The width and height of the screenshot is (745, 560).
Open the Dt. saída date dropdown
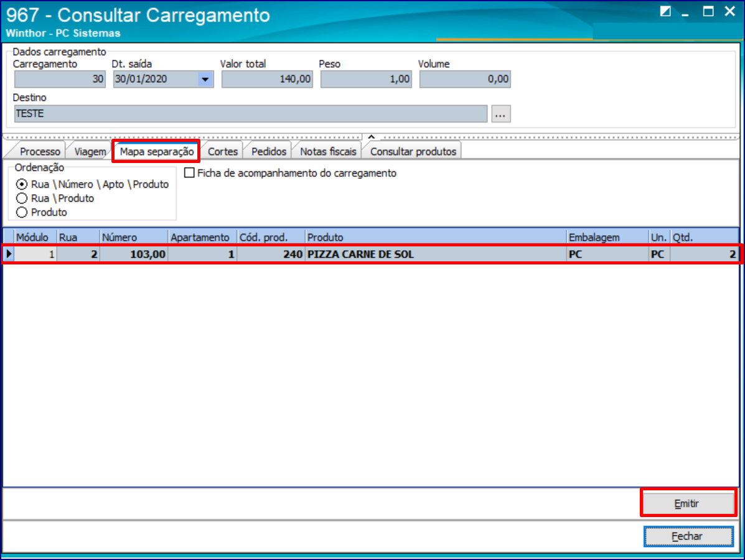205,79
